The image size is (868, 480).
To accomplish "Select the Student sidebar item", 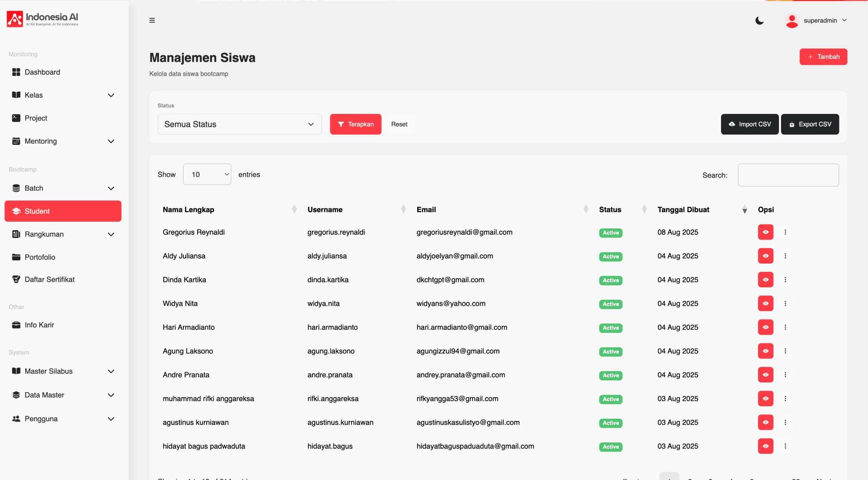I will click(63, 211).
